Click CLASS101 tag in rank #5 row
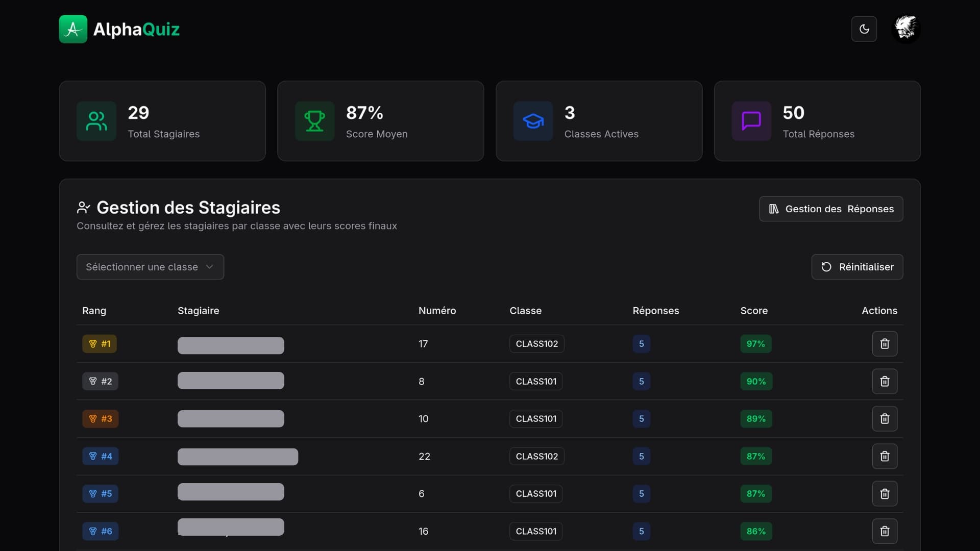980x551 pixels. pyautogui.click(x=536, y=494)
